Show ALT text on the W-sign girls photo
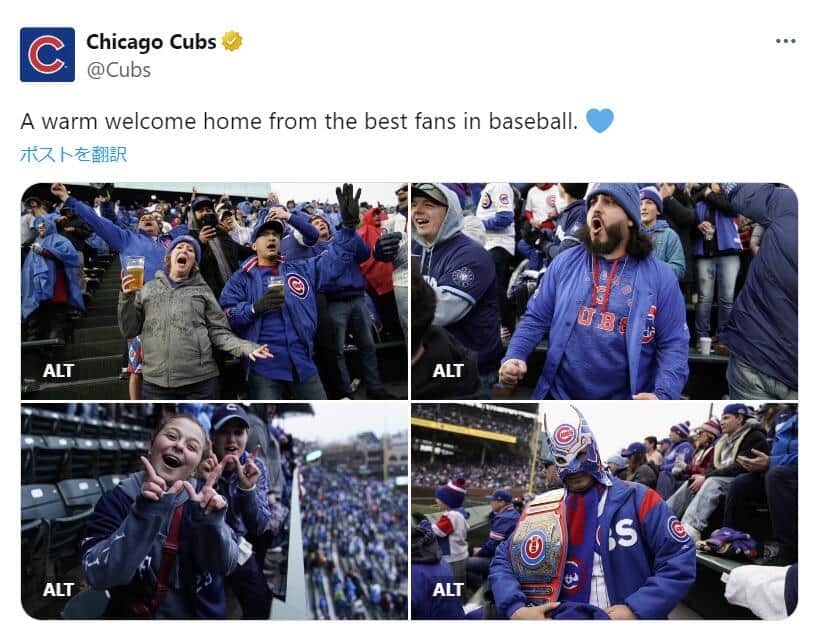 (x=58, y=590)
